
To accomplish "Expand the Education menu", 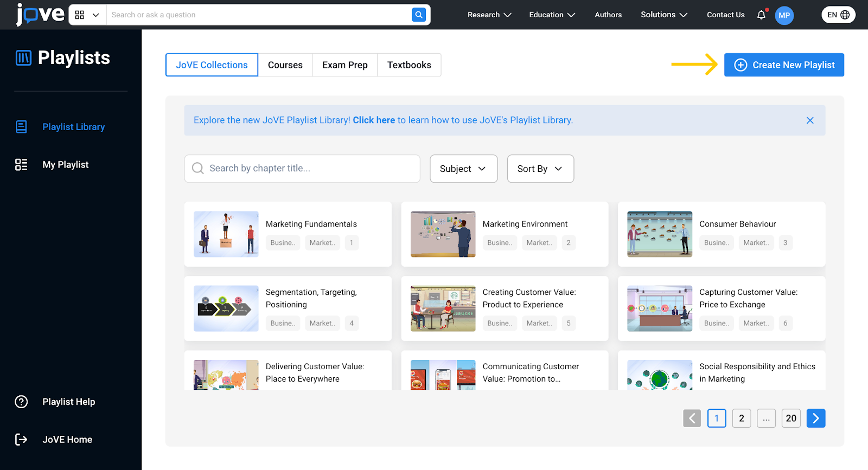I will [x=552, y=15].
